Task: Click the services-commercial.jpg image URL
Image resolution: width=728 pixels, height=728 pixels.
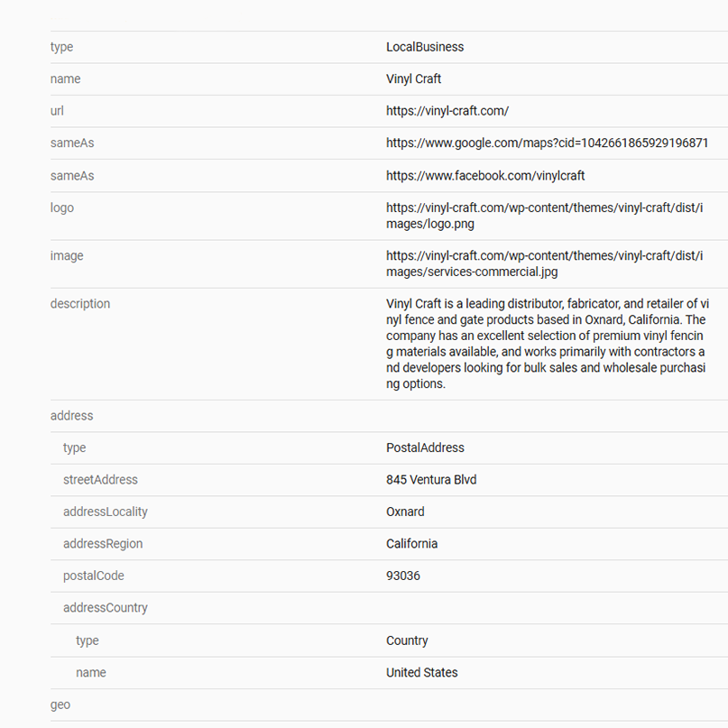Action: click(544, 263)
